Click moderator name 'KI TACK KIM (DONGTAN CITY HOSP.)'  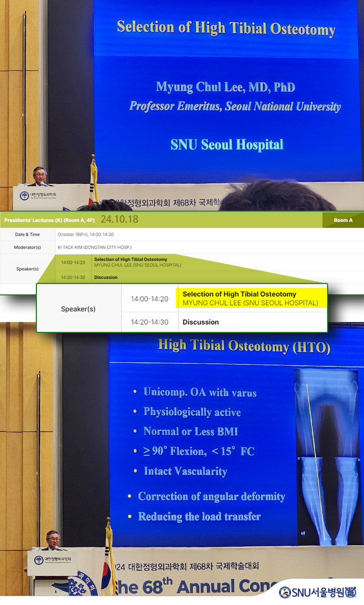tap(95, 247)
